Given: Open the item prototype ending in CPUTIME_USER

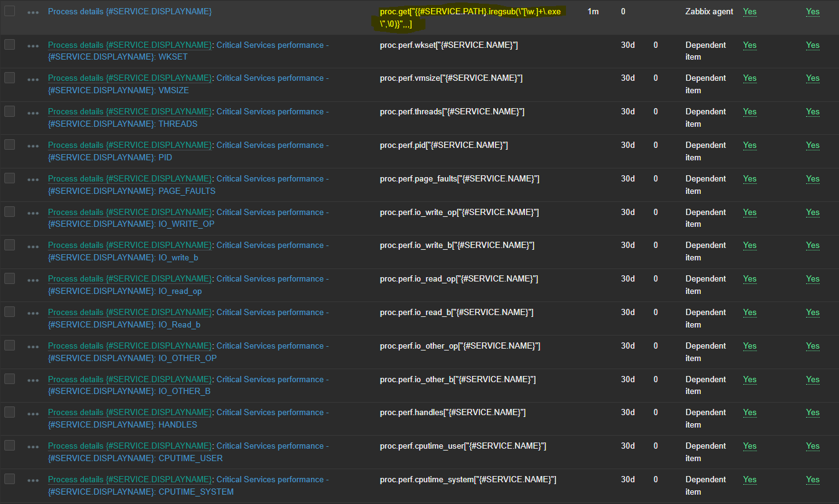Looking at the screenshot, I should (x=188, y=452).
